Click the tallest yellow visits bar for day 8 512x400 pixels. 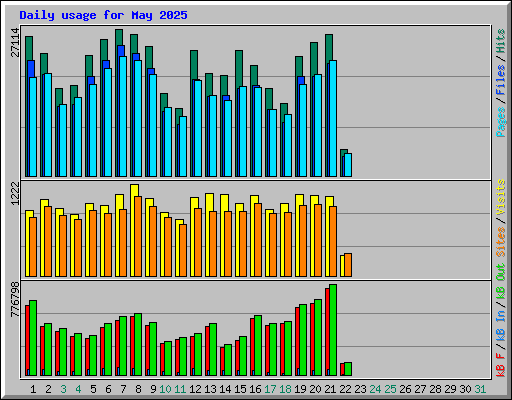[133, 230]
